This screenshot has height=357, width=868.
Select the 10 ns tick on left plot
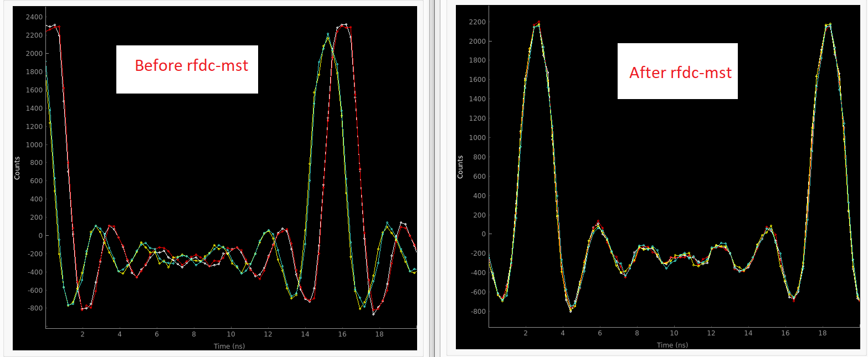[x=230, y=334]
